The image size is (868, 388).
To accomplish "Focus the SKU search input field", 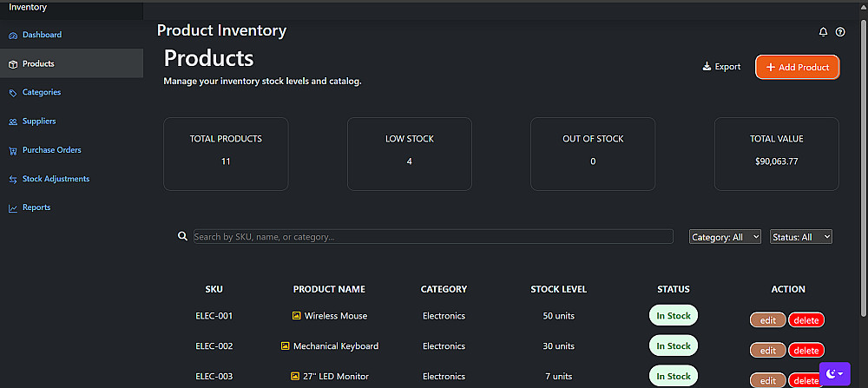I will 432,237.
